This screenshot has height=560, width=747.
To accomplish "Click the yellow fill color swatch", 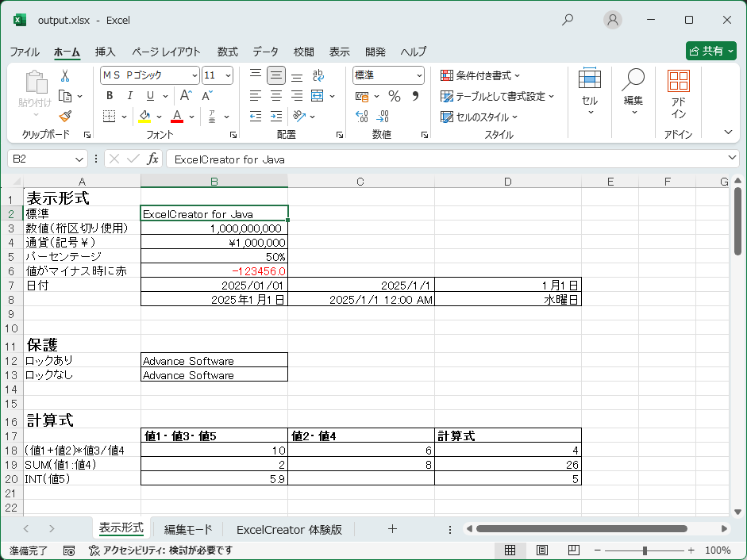I will click(144, 121).
